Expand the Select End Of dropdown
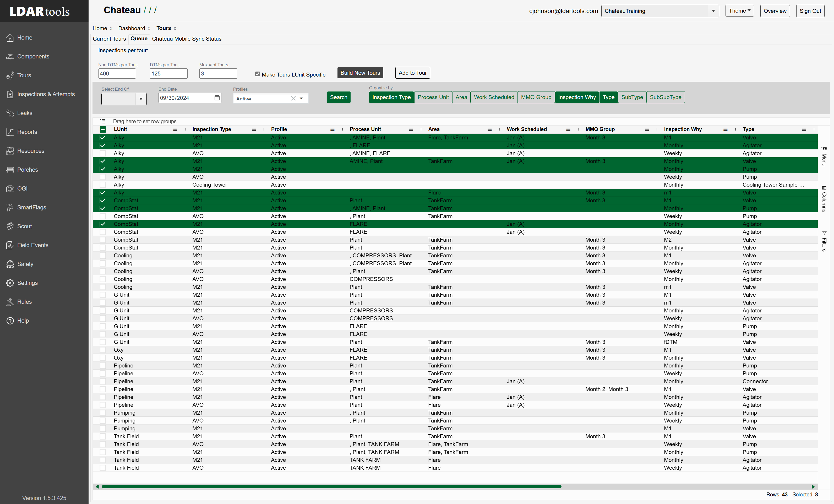The image size is (834, 504). (x=124, y=99)
